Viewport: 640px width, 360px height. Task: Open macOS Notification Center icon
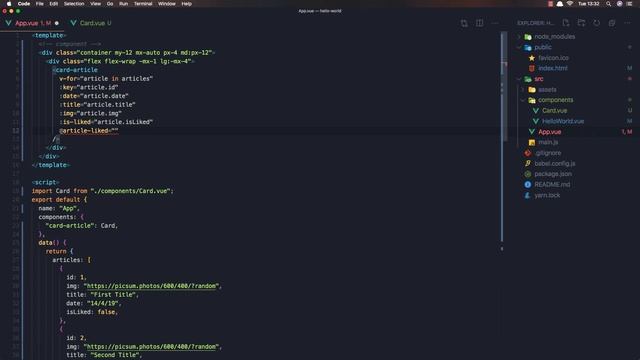pyautogui.click(x=629, y=4)
